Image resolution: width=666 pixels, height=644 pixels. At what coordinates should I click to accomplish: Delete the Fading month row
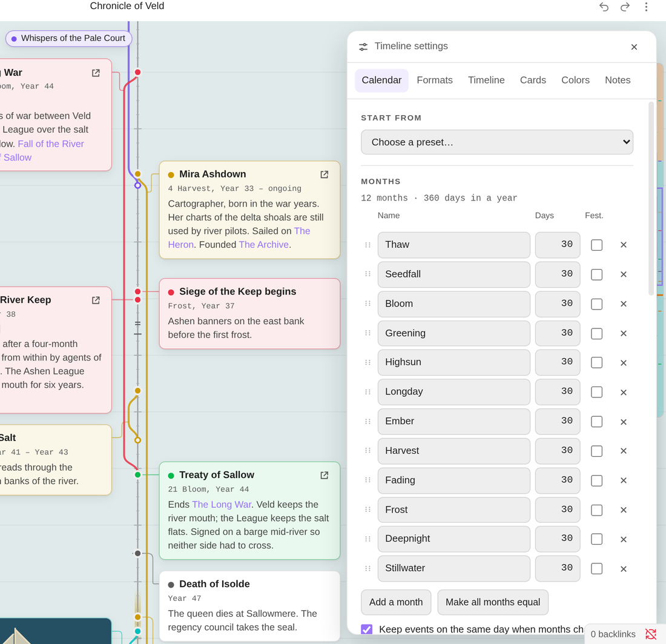click(x=624, y=481)
